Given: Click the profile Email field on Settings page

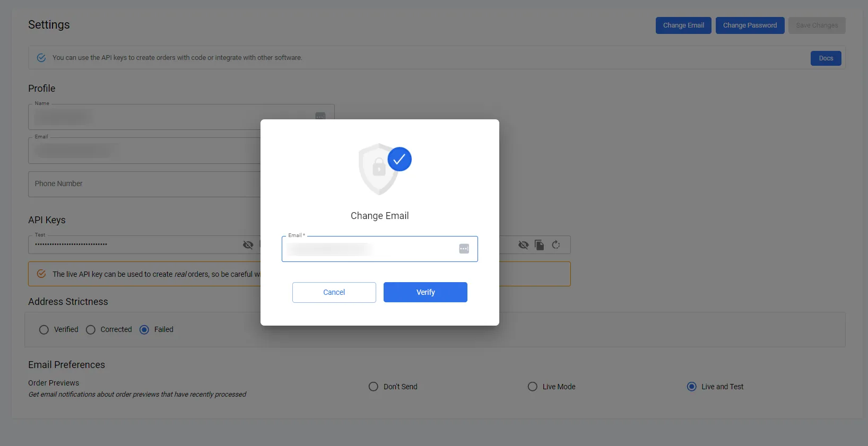Looking at the screenshot, I should pos(144,151).
